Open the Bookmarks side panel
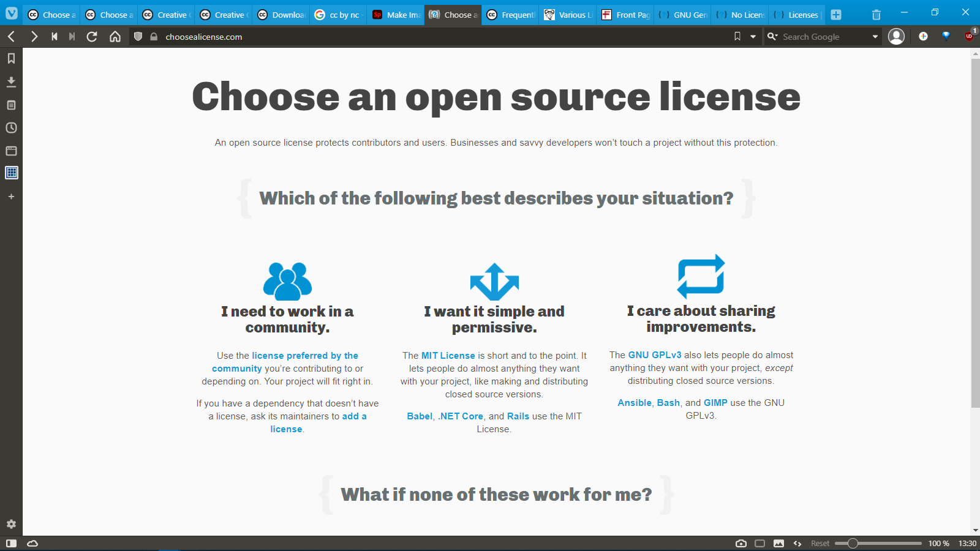The image size is (980, 551). click(11, 59)
